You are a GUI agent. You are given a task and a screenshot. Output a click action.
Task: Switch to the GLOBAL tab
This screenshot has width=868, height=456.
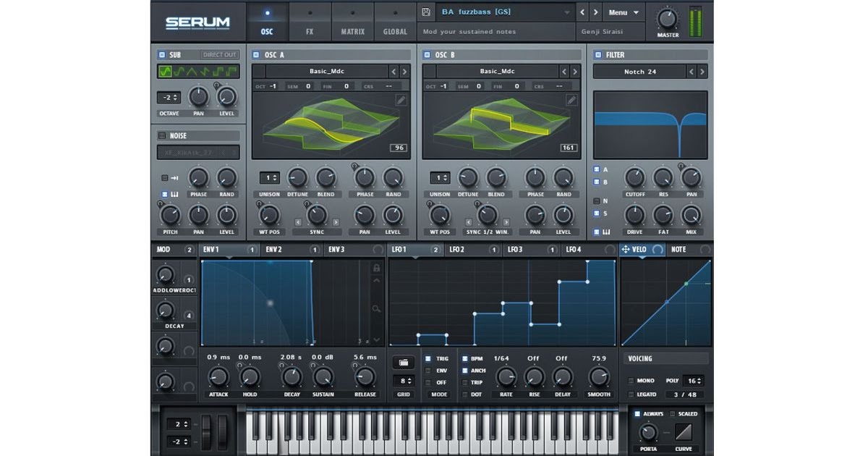click(396, 22)
